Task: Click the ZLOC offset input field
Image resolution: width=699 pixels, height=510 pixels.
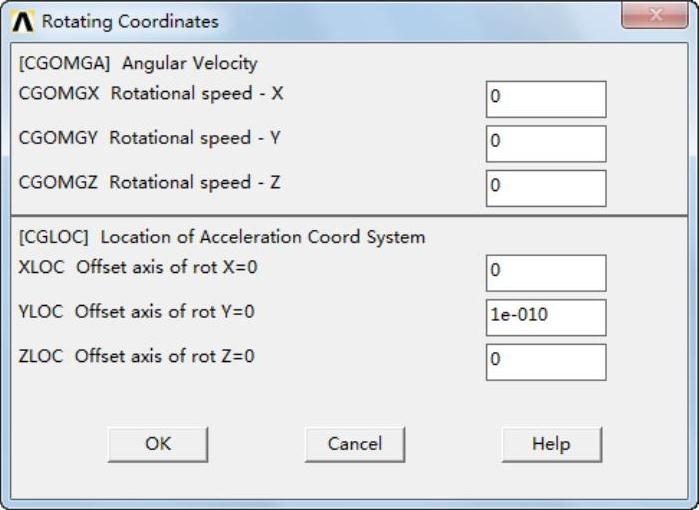Action: [x=546, y=361]
